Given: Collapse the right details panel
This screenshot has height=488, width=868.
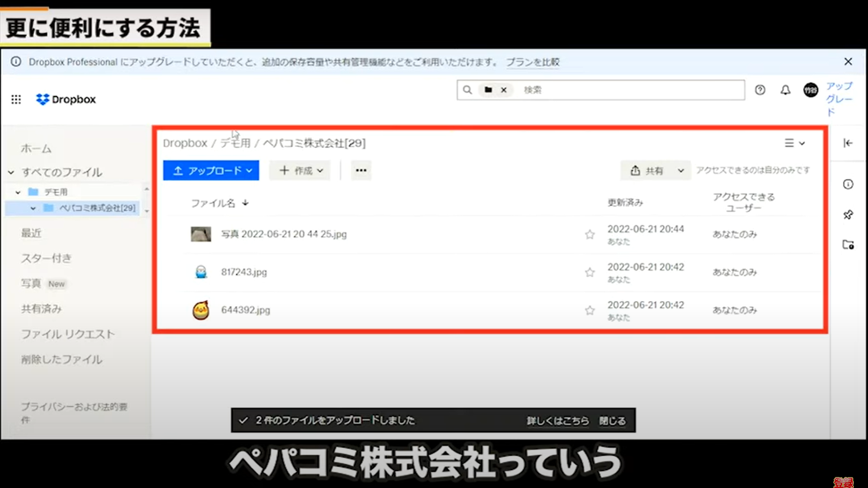Looking at the screenshot, I should pyautogui.click(x=848, y=143).
